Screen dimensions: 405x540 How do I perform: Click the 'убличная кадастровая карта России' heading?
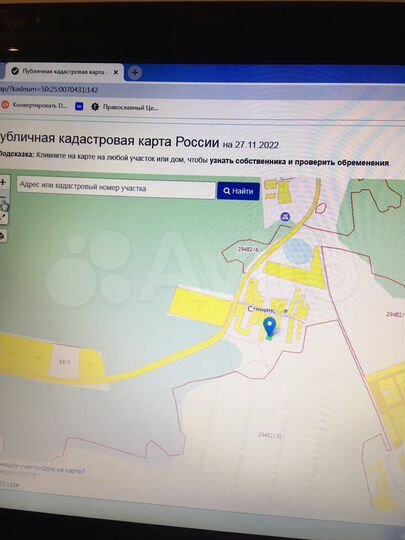tap(109, 140)
